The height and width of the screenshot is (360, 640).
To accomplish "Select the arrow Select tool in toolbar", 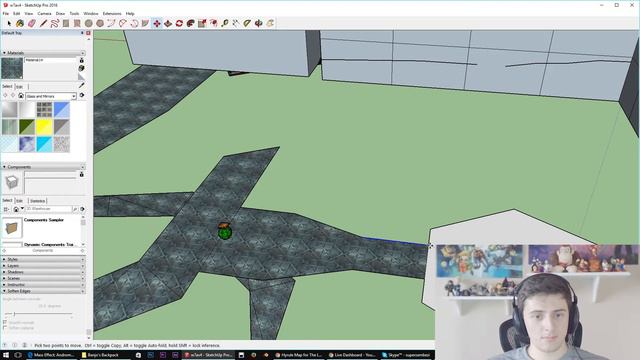I will pyautogui.click(x=9, y=24).
